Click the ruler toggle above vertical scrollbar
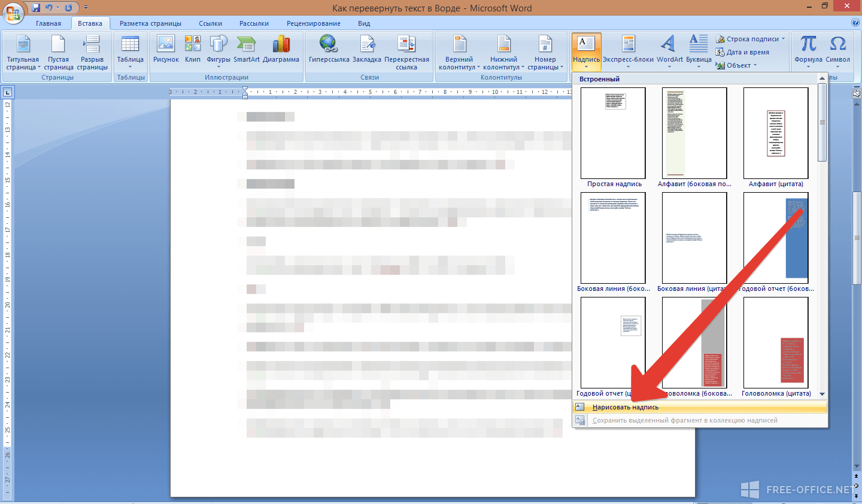Viewport: 862px width, 504px height. coord(857,93)
